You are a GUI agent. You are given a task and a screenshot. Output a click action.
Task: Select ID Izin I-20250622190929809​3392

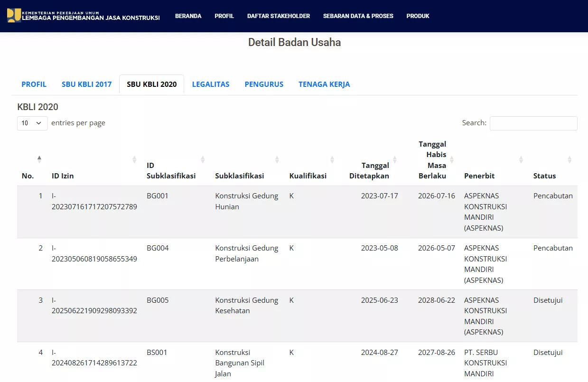point(94,306)
